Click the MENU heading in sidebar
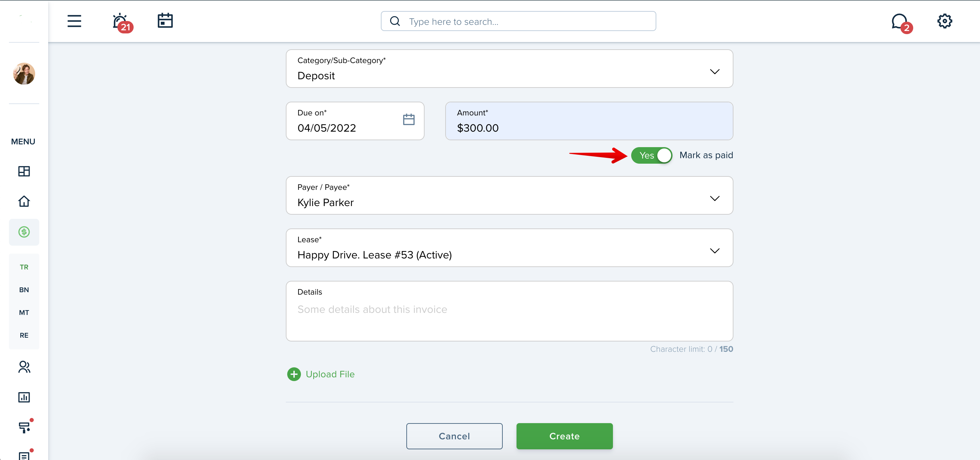The image size is (980, 460). point(23,142)
